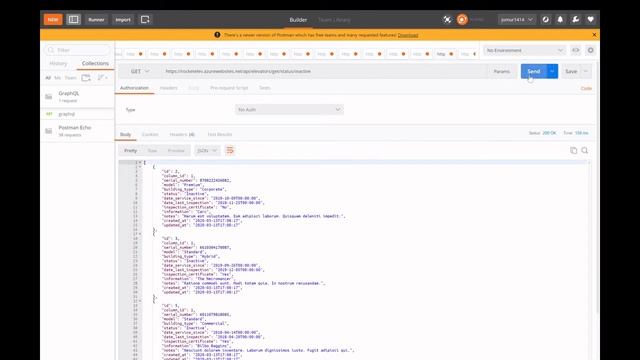This screenshot has height=360, width=640.
Task: Open the GET method dropdown
Action: pyautogui.click(x=140, y=71)
